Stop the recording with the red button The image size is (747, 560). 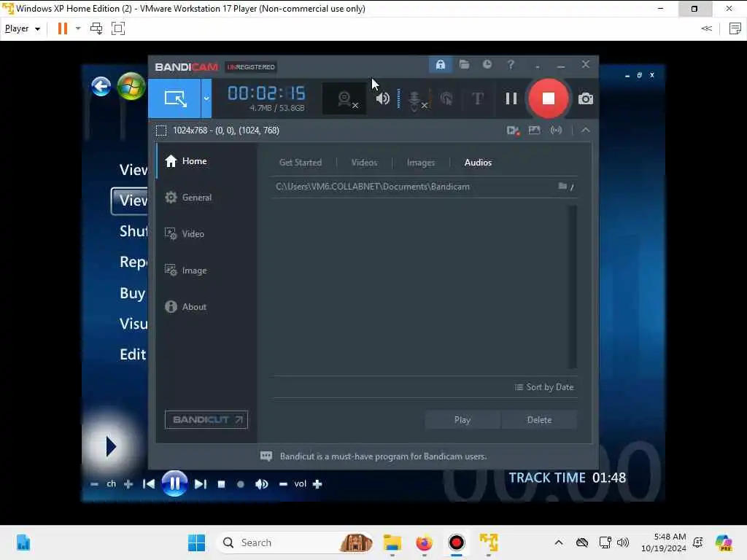tap(549, 98)
